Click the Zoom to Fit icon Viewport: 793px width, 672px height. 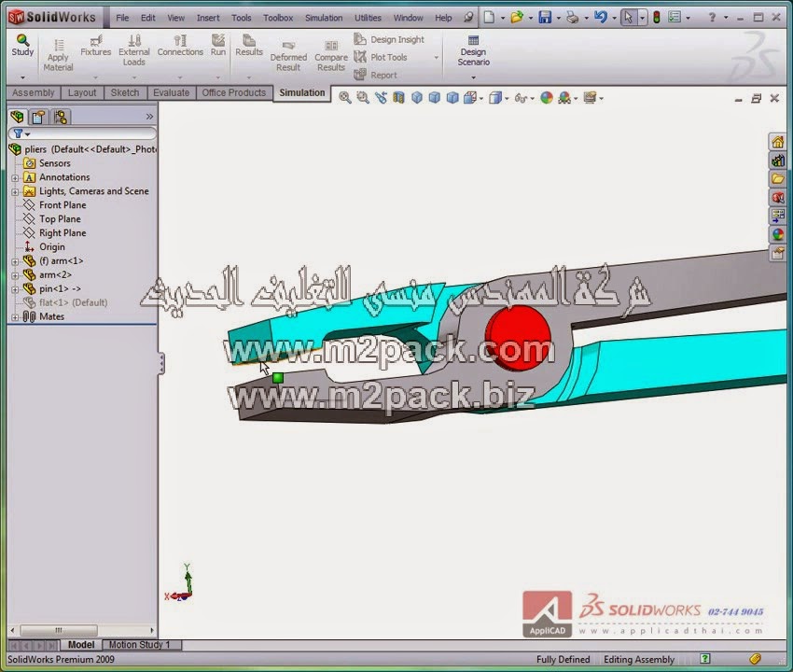pos(345,98)
